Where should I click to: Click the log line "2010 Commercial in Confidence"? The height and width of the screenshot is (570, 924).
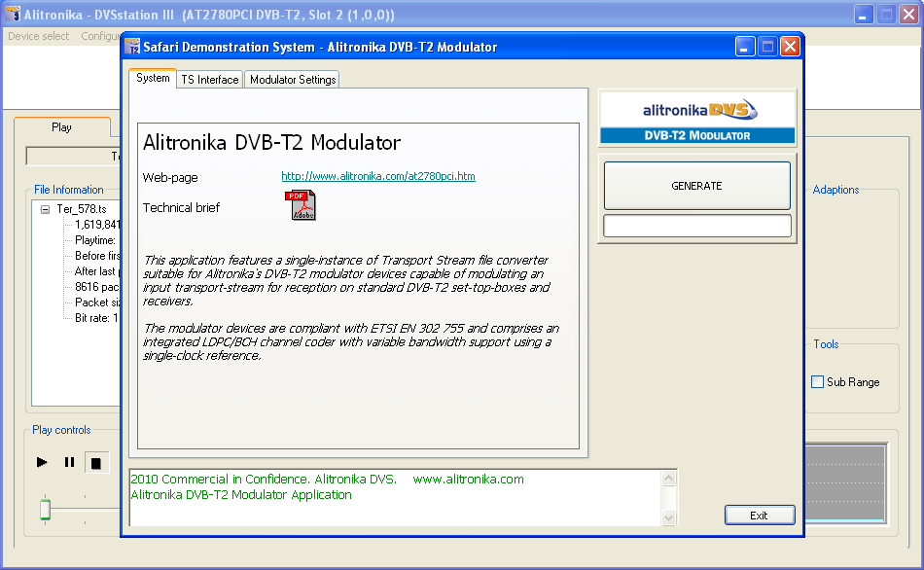[221, 480]
